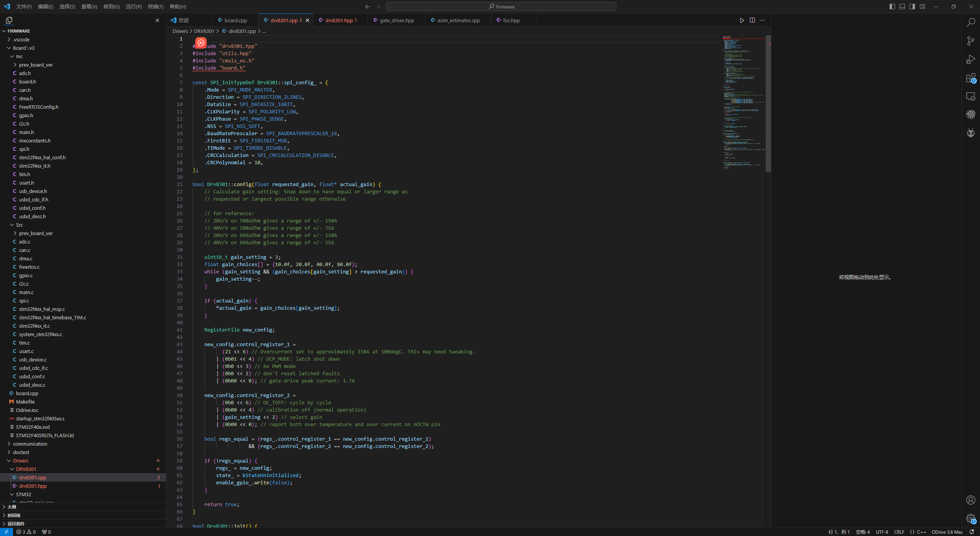Open the 查看(V) menu
980x536 pixels.
(89, 7)
